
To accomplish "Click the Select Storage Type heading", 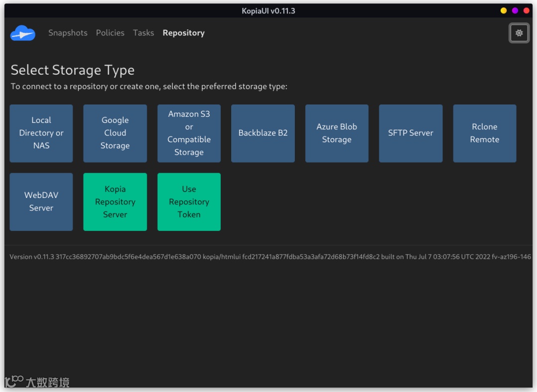I will coord(73,70).
